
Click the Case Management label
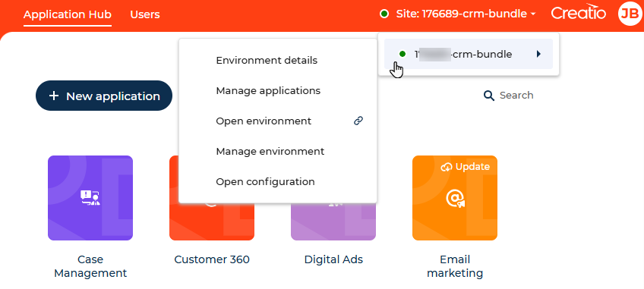tap(90, 266)
